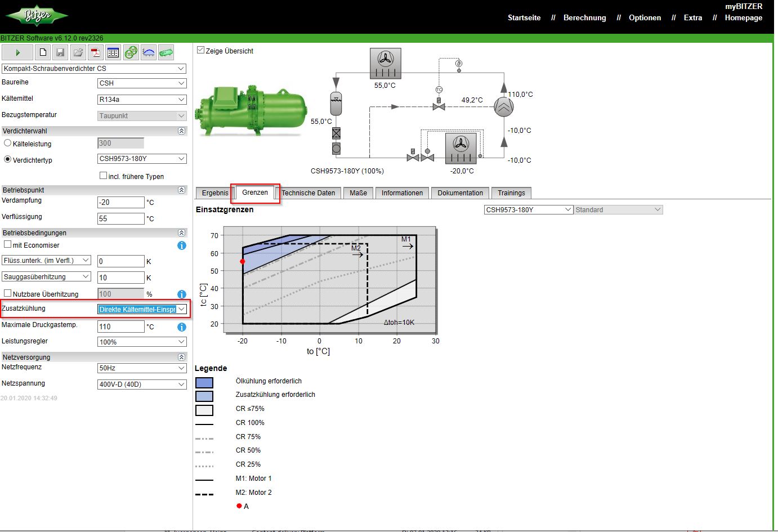Switch to the Informationen tab

(x=402, y=193)
